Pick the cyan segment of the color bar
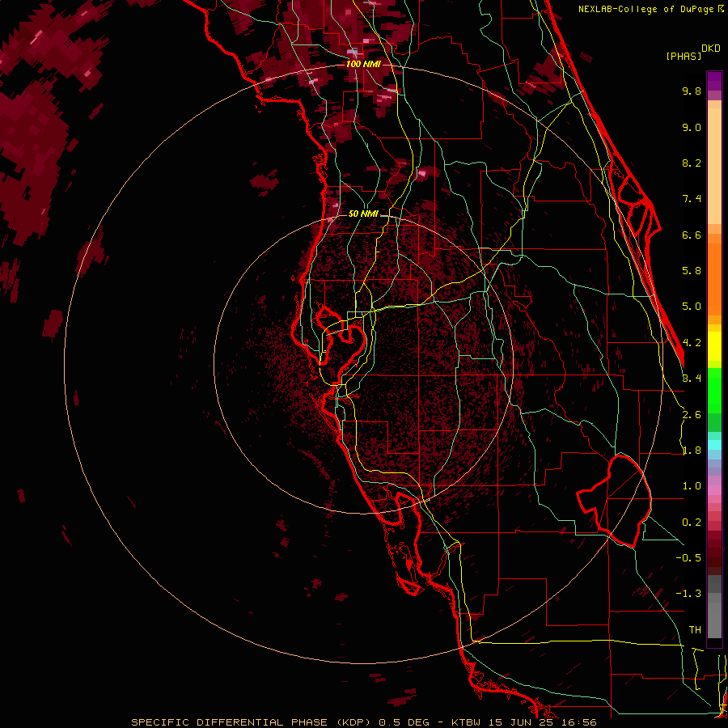 click(714, 445)
